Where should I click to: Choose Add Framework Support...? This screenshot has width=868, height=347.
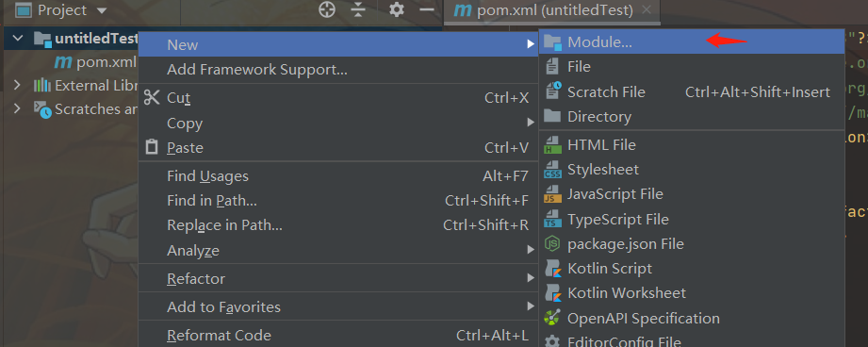click(x=338, y=70)
